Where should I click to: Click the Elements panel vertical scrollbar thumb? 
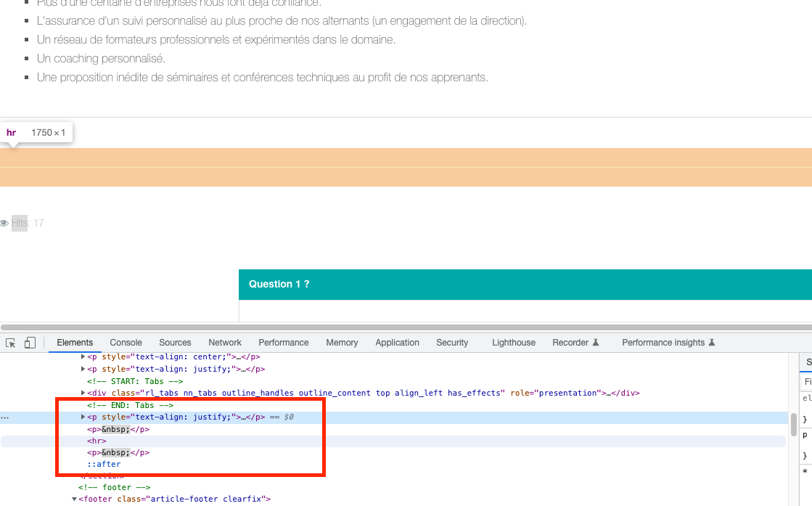tap(794, 423)
